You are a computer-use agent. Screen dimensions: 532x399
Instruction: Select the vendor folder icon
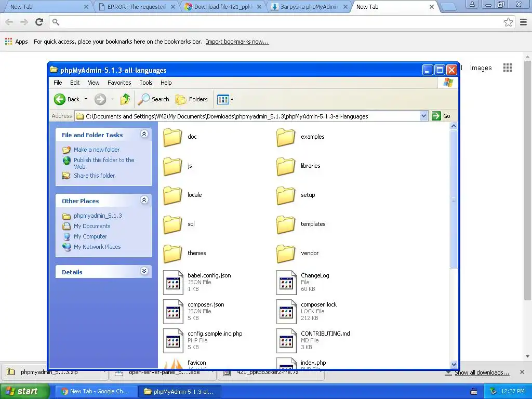pyautogui.click(x=286, y=254)
